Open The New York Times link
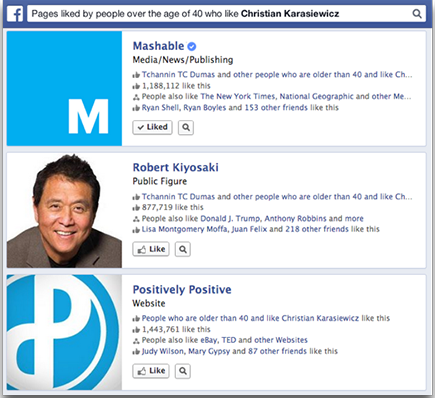Viewport: 435px width, 398px height. pyautogui.click(x=238, y=96)
